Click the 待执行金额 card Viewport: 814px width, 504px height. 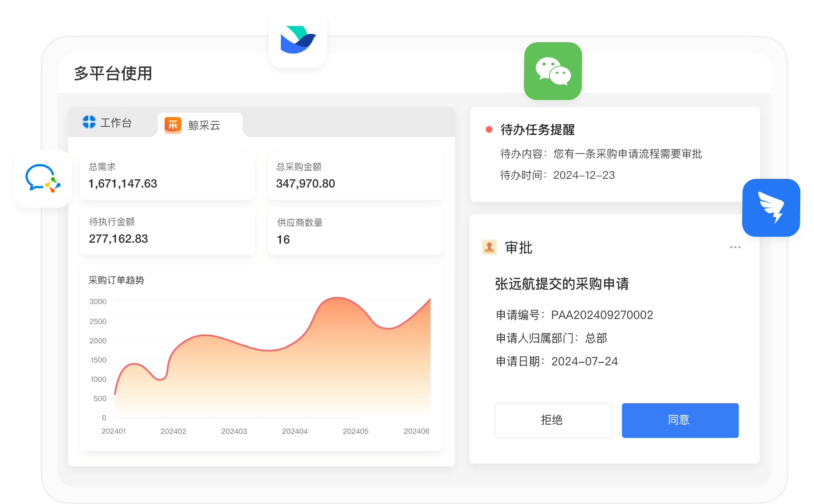pos(167,231)
